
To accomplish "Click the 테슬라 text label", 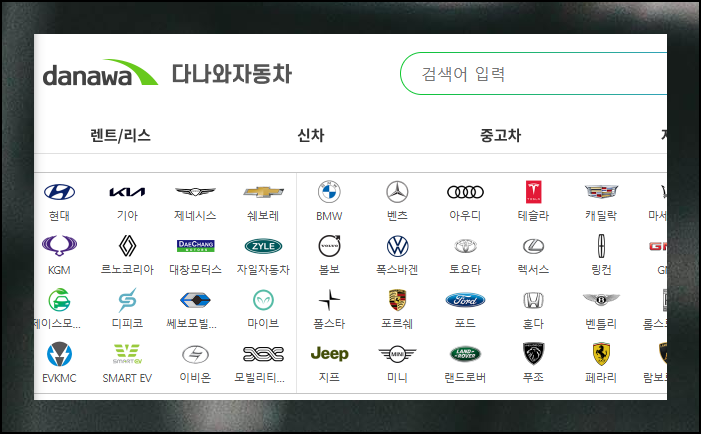I will [x=533, y=216].
